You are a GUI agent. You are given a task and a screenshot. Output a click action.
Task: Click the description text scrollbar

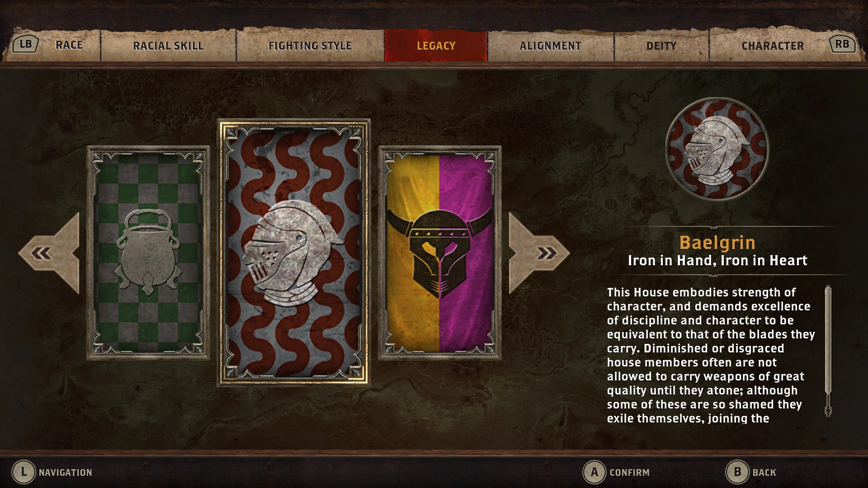pos(828,351)
